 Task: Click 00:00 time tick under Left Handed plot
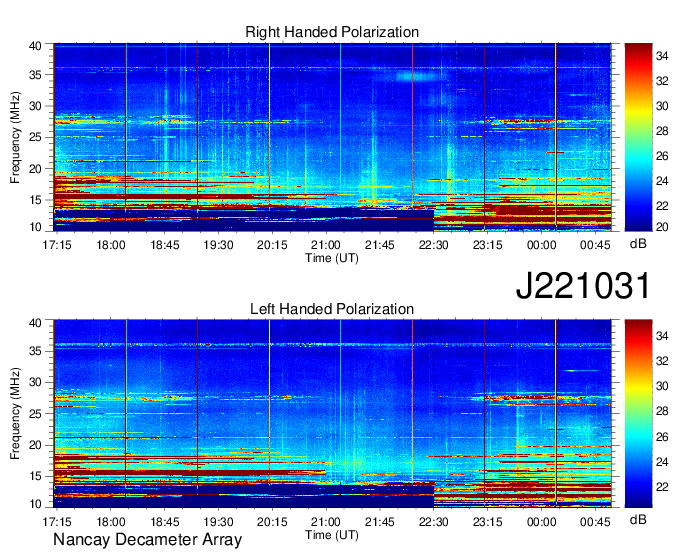541,522
